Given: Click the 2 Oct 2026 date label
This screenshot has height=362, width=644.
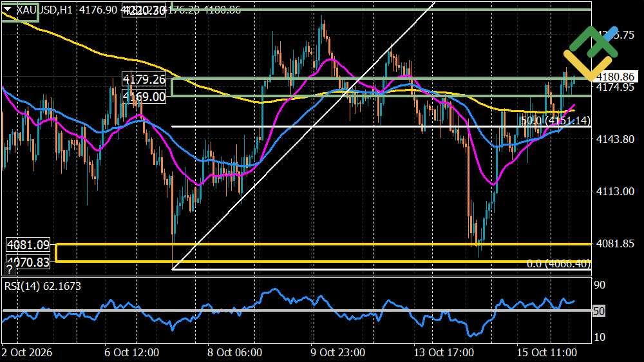Looking at the screenshot, I should click(x=26, y=352).
